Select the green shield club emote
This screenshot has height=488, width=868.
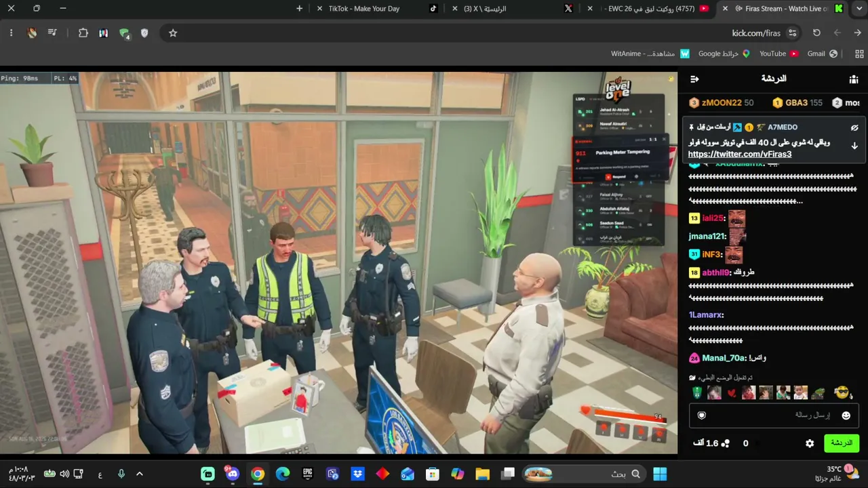point(697,393)
